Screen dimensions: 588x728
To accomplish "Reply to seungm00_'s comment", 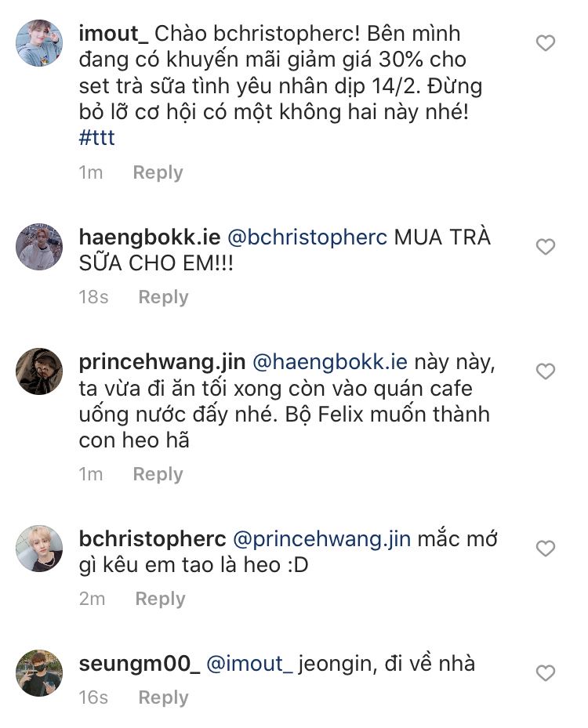I will point(163,697).
